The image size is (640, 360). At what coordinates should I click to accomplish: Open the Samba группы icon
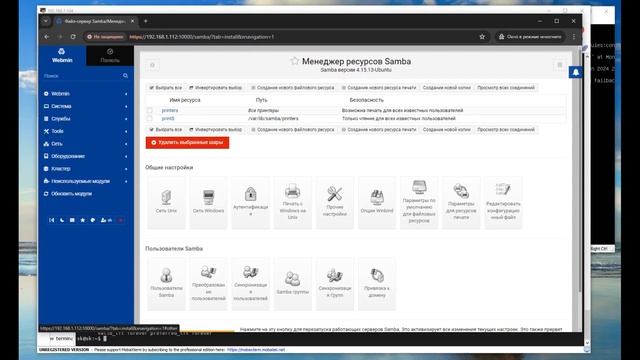pyautogui.click(x=293, y=284)
